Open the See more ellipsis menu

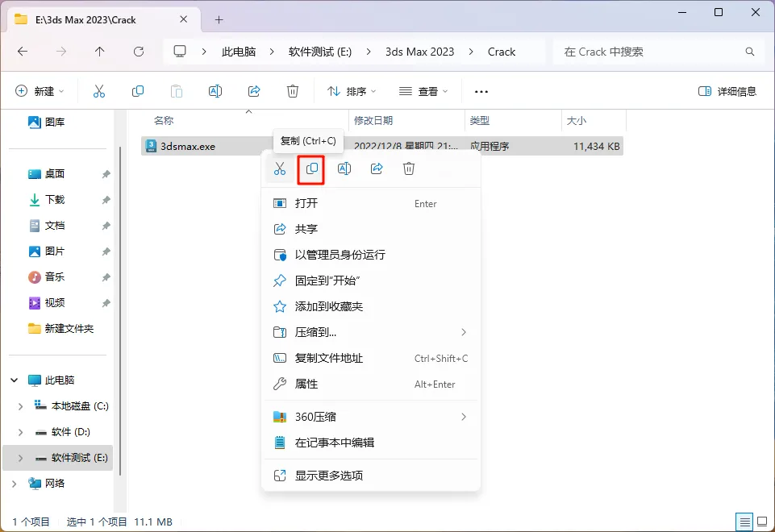[481, 91]
